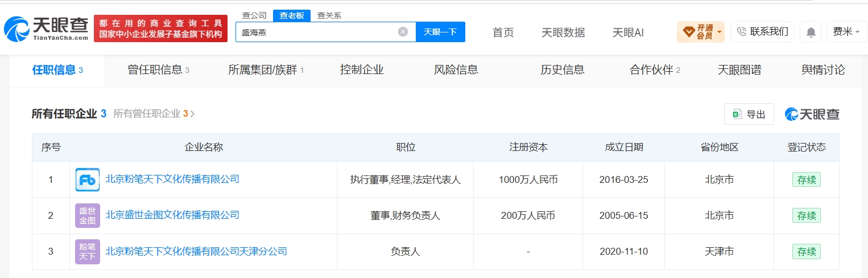Click the 执行董事,经理,法定代表人 position cell
868x278 pixels.
(x=406, y=179)
